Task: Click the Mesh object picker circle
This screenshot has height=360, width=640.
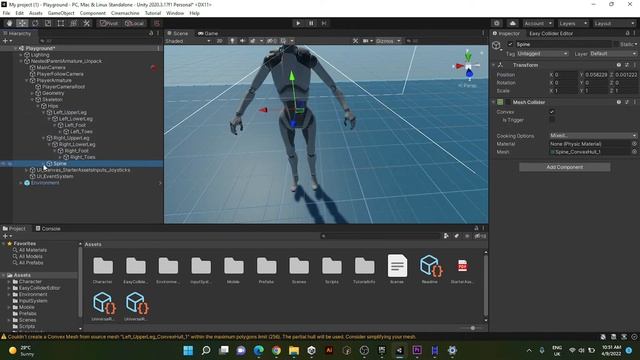Action: pos(634,152)
